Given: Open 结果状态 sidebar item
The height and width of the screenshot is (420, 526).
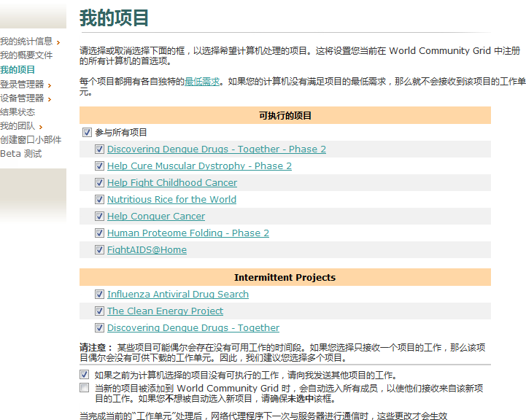Looking at the screenshot, I should point(18,112).
